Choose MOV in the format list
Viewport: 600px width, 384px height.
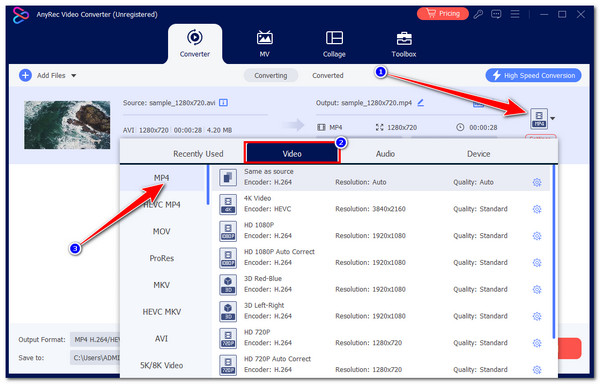(161, 231)
